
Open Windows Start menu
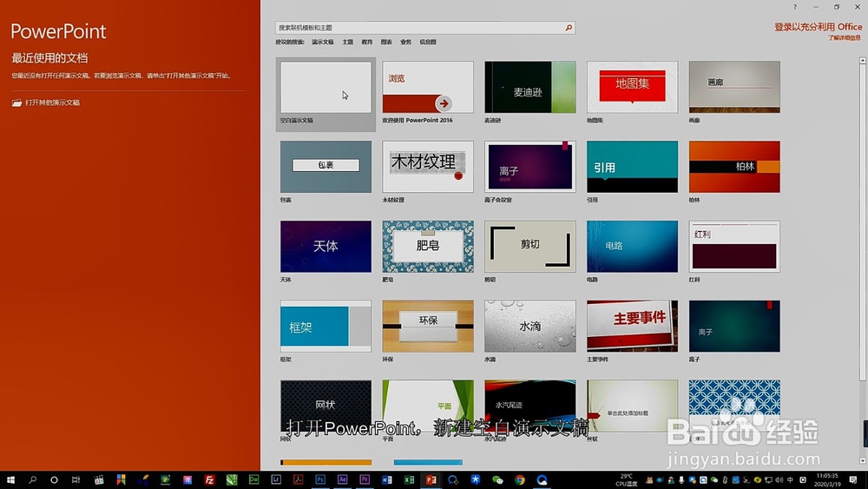coord(10,480)
